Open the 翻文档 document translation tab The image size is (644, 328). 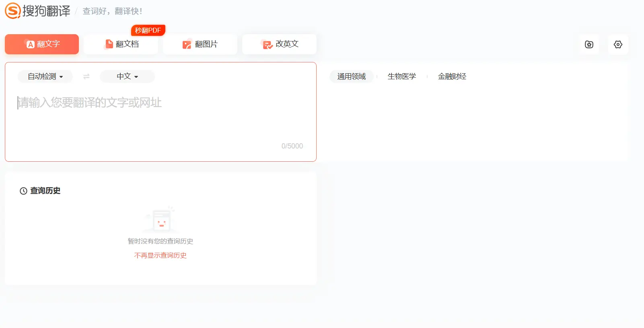coord(121,44)
